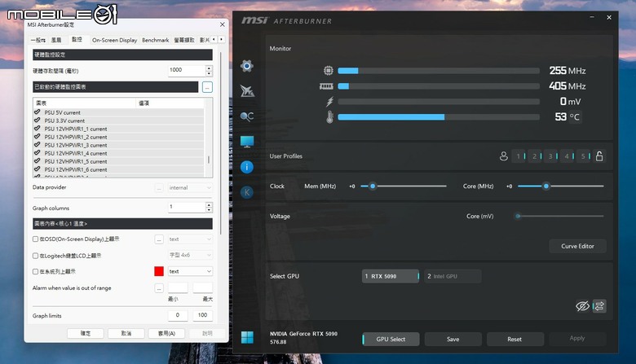Image resolution: width=636 pixels, height=364 pixels.
Task: Toggle checkmark for PSU 12VHPWR1_3 current
Action: pos(38,145)
